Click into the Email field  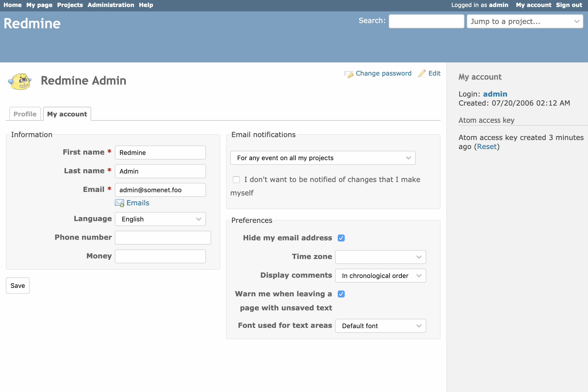tap(160, 190)
